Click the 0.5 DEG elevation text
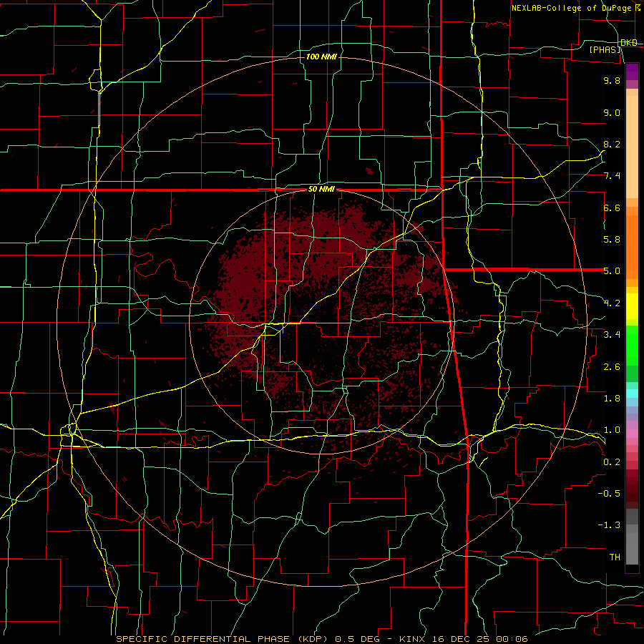Viewport: 644px width, 644px height. (357, 639)
